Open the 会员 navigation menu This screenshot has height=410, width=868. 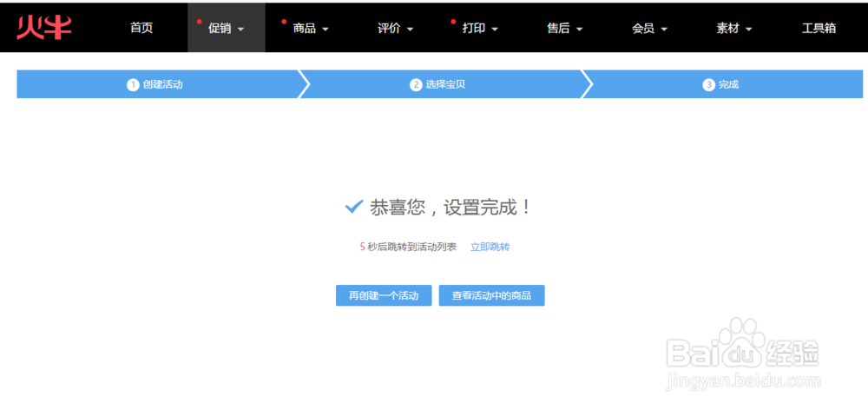pos(649,29)
